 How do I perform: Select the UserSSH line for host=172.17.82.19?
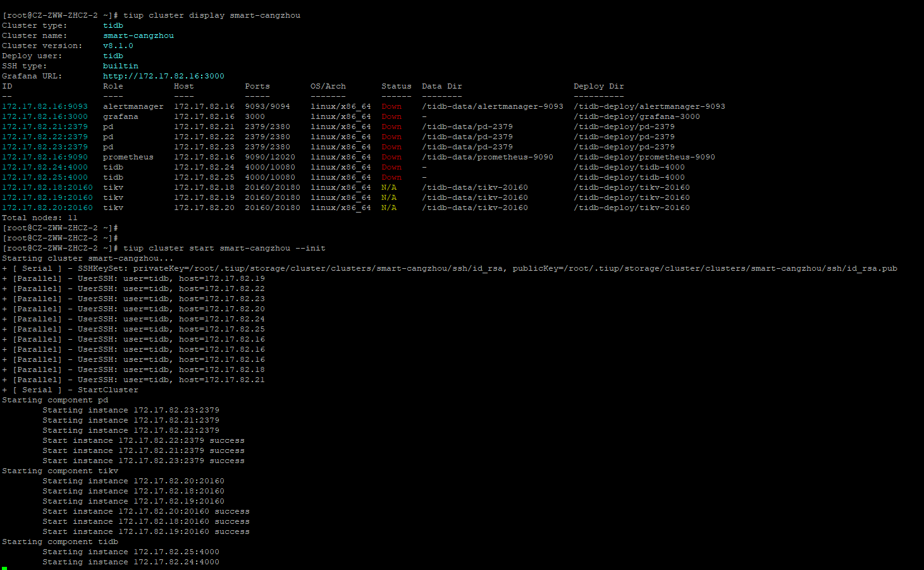click(133, 278)
